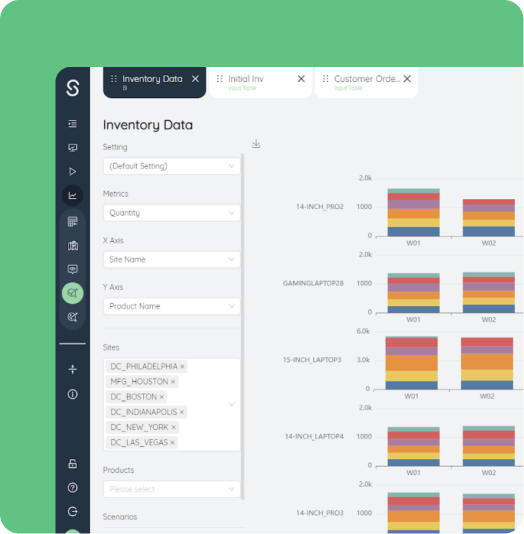Click the unlock padlock sidebar icon
Image resolution: width=524 pixels, height=534 pixels.
point(73,464)
